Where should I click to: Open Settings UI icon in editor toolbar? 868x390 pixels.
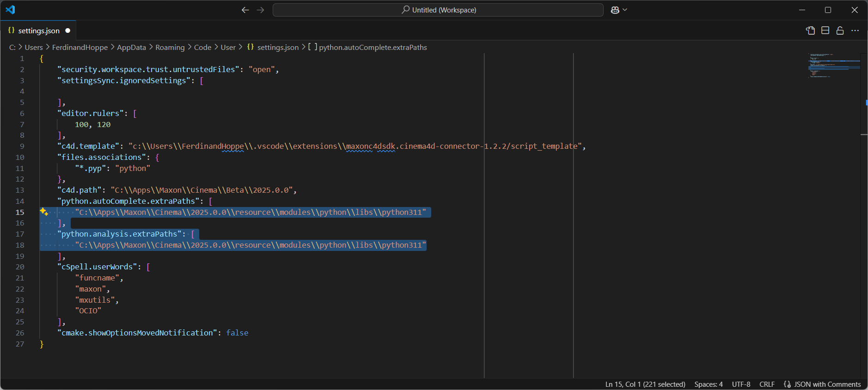coord(810,30)
